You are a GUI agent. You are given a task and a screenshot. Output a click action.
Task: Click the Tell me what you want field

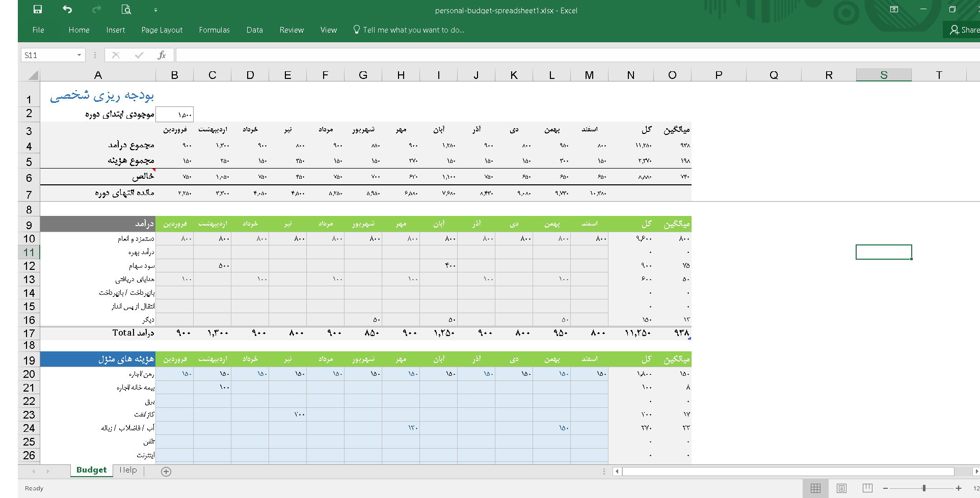(413, 30)
